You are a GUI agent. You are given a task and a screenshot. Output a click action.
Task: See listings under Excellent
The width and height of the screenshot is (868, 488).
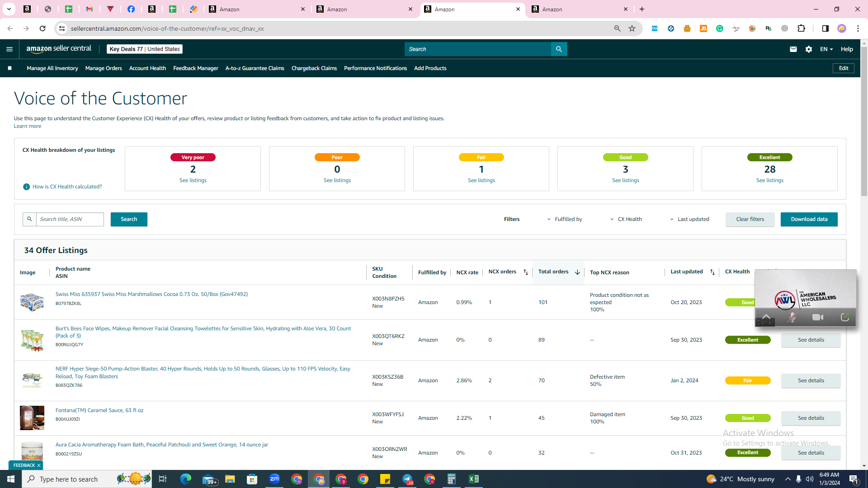point(770,180)
